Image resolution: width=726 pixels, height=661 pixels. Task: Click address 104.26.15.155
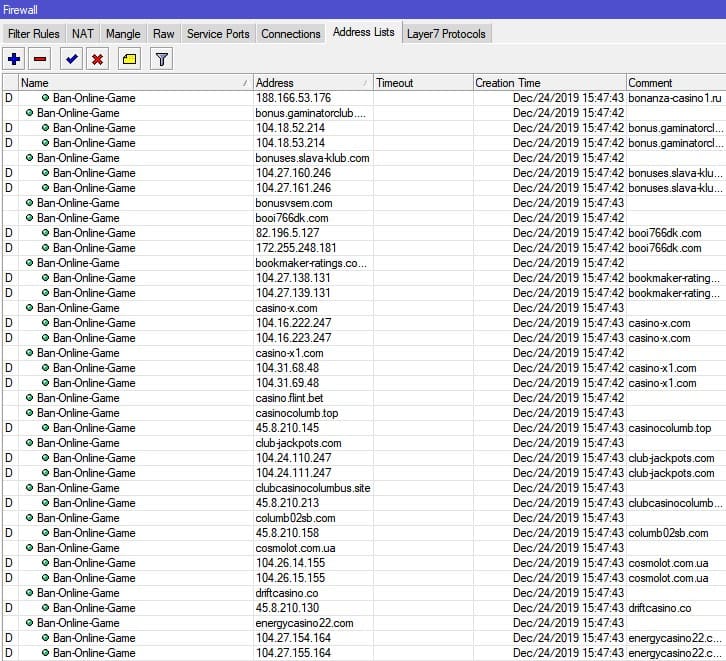tap(290, 578)
